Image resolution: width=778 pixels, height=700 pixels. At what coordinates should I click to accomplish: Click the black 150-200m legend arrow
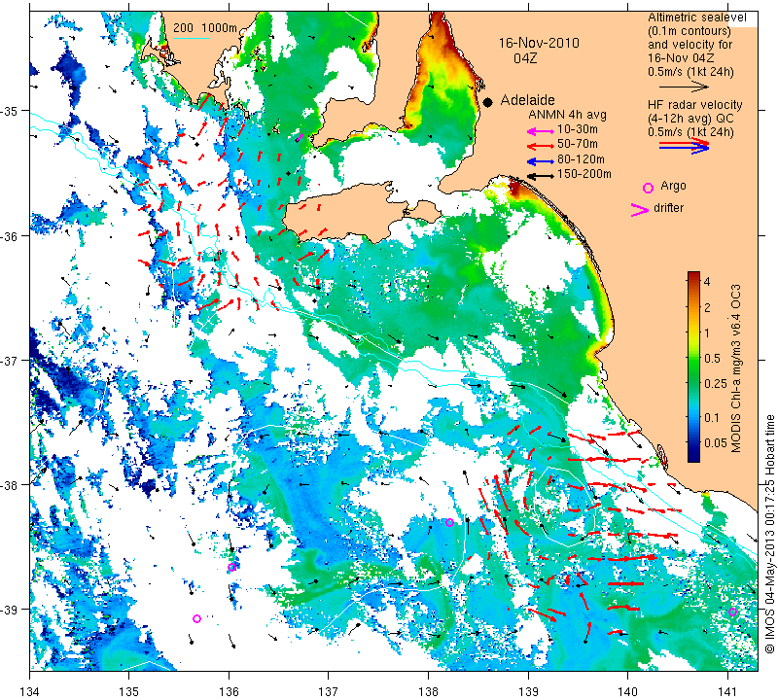coord(541,176)
